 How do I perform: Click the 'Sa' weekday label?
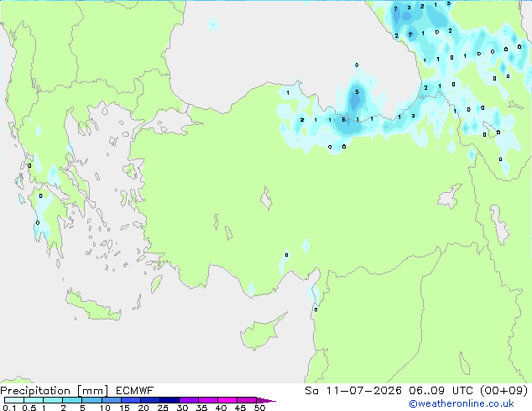click(x=311, y=391)
